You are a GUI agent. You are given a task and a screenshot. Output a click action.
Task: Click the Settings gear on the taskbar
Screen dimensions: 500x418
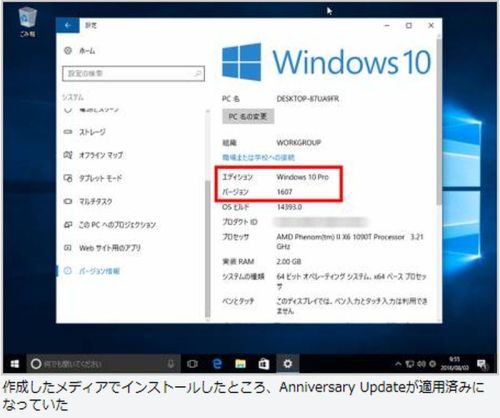point(288,364)
